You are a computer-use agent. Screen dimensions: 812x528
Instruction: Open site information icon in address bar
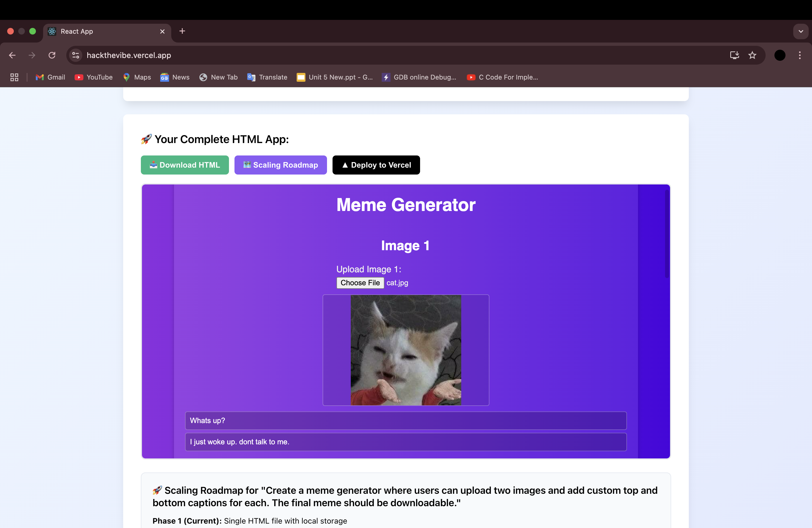[76, 55]
